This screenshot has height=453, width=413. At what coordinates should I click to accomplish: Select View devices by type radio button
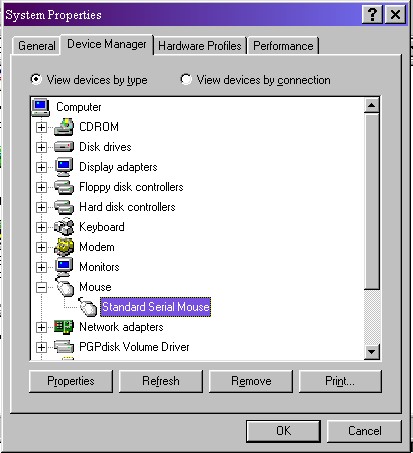point(36,80)
